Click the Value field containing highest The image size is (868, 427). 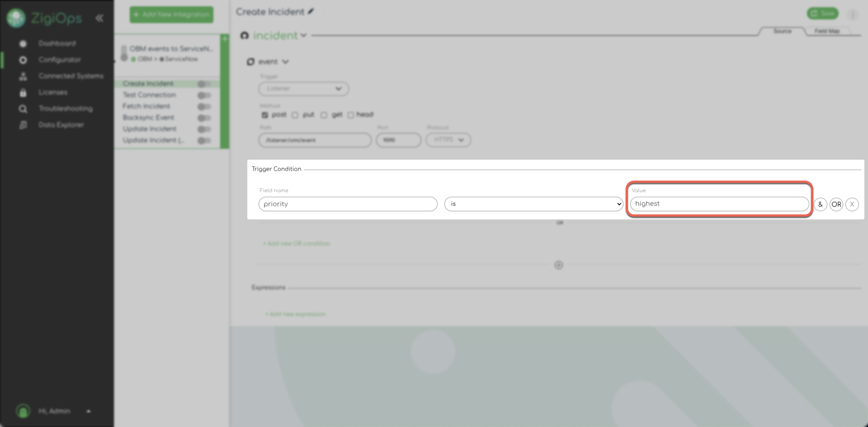(x=719, y=204)
